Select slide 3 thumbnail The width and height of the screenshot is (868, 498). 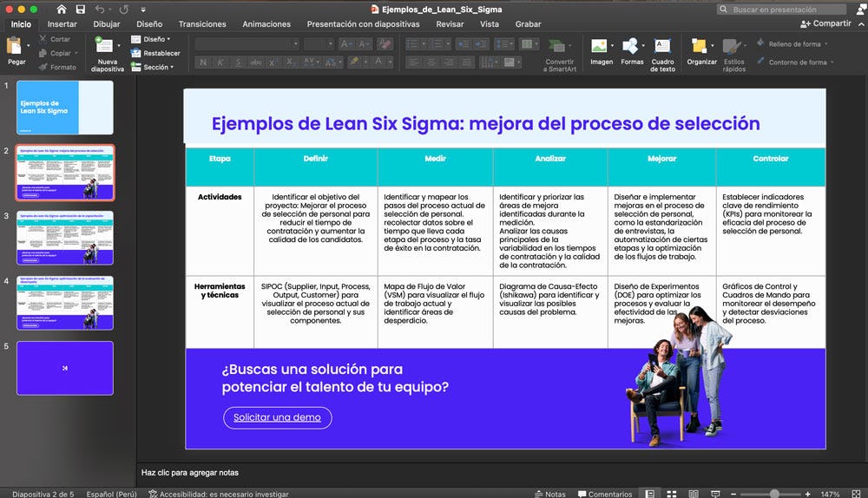pyautogui.click(x=65, y=238)
